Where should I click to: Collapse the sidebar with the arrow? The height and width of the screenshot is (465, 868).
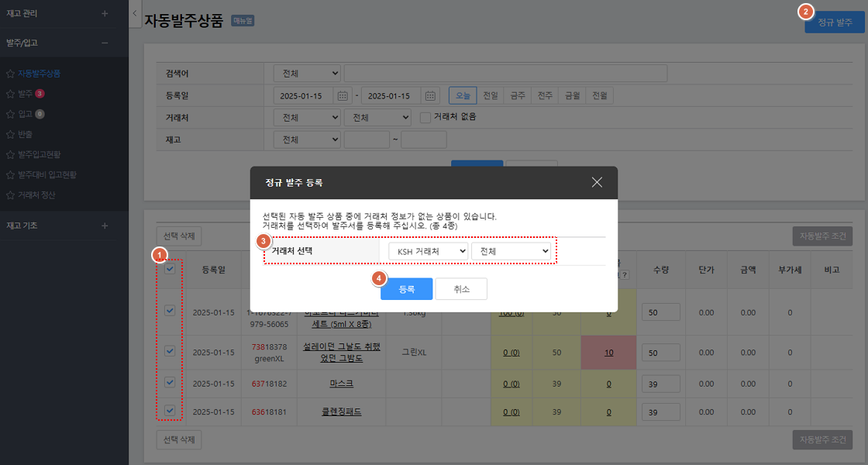click(135, 13)
